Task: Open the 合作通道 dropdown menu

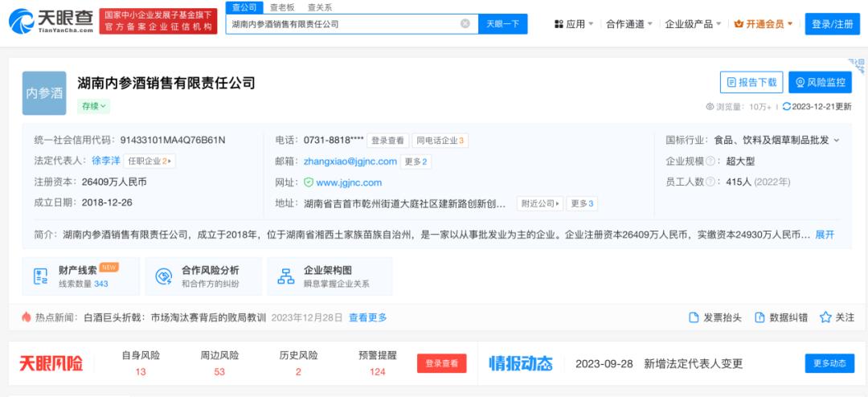Action: (629, 24)
